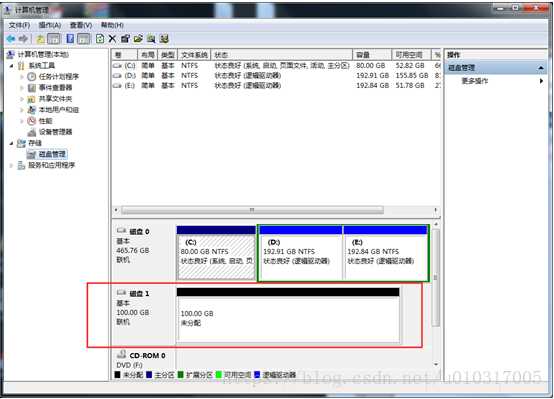
Task: Select 服务和应用程序 in the tree
Action: tap(52, 165)
